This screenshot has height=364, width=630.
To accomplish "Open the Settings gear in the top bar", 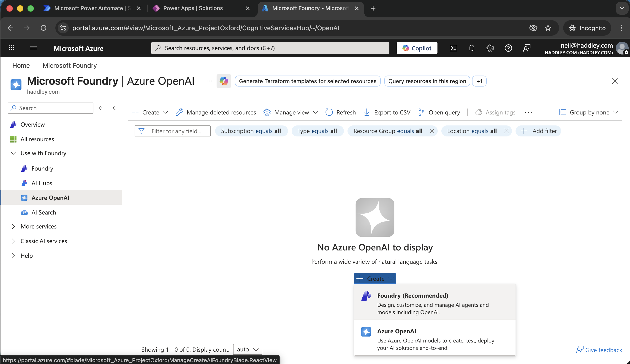I will (x=490, y=48).
